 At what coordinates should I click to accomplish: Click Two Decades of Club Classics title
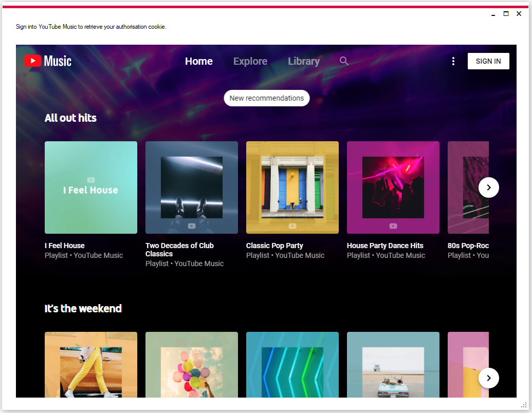[179, 250]
